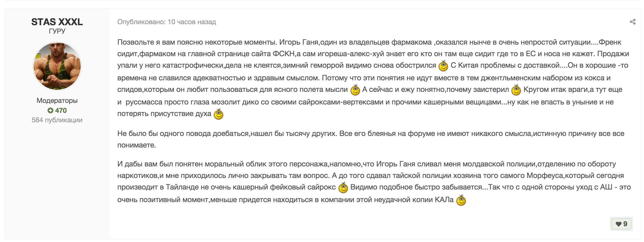Click the smiley after 'полета мысли'
The image size is (644, 242).
355,90
